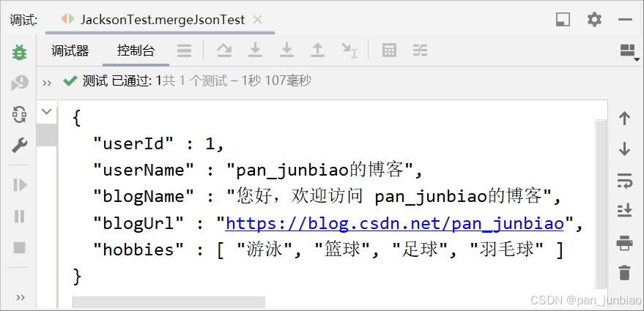Image resolution: width=644 pixels, height=311 pixels.
Task: Click the Run to Cursor icon
Action: tap(349, 51)
